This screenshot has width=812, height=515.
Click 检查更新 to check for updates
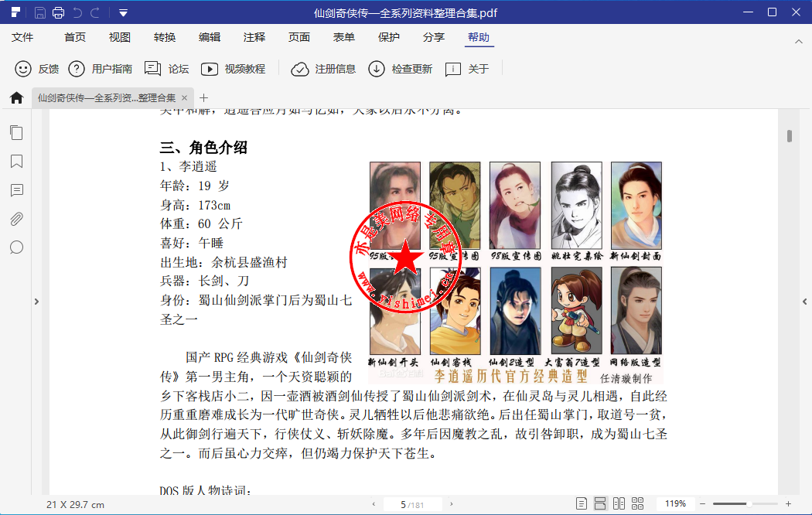(x=400, y=69)
